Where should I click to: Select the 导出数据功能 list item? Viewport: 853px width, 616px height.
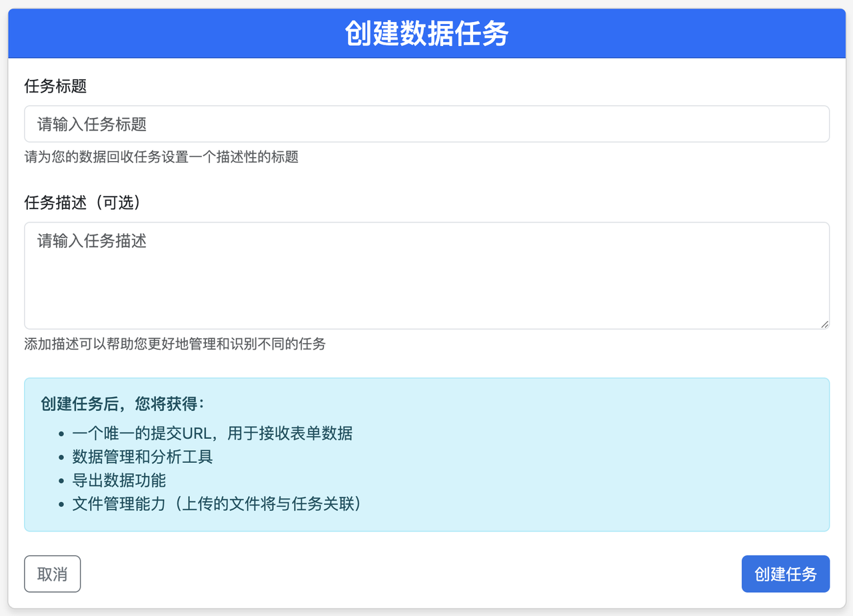pos(119,480)
